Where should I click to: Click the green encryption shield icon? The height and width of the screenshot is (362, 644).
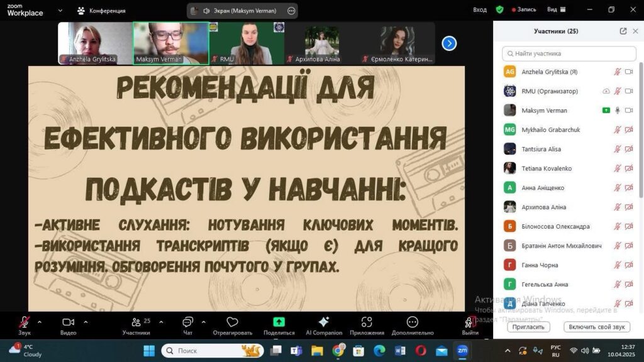[499, 10]
